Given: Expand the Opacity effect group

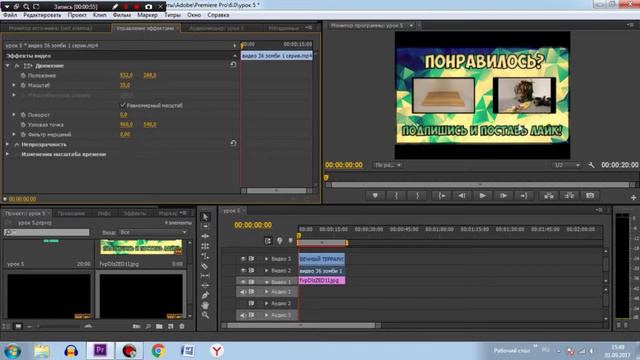Looking at the screenshot, I should (7, 144).
